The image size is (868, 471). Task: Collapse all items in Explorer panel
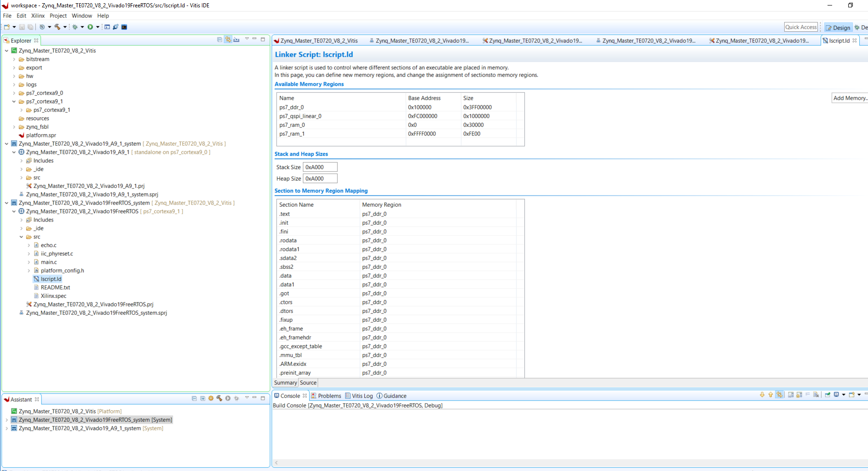pos(219,40)
